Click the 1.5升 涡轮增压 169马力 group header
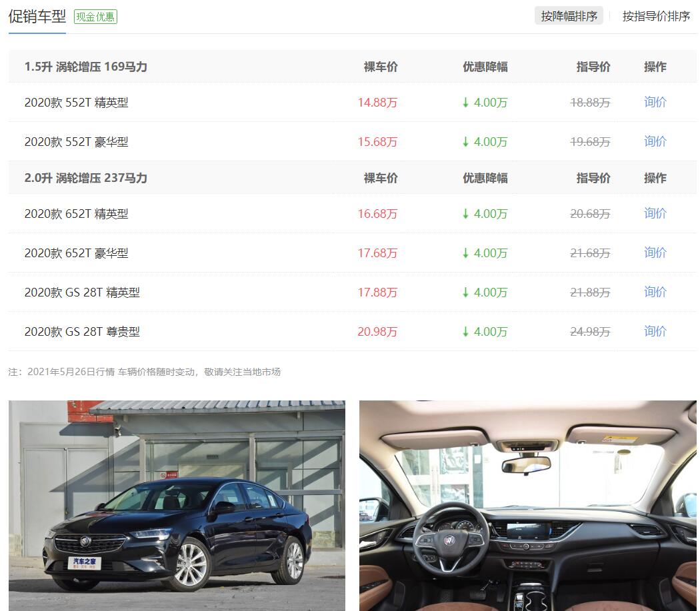 tap(86, 67)
